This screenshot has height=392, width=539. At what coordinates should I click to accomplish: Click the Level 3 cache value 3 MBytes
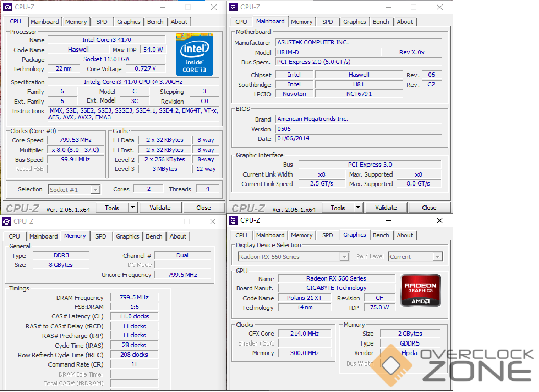[165, 169]
